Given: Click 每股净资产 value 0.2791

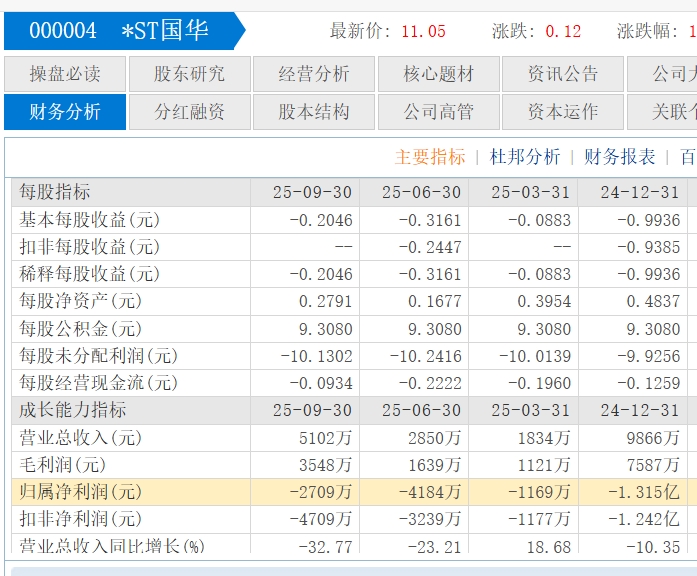Looking at the screenshot, I should tap(325, 301).
